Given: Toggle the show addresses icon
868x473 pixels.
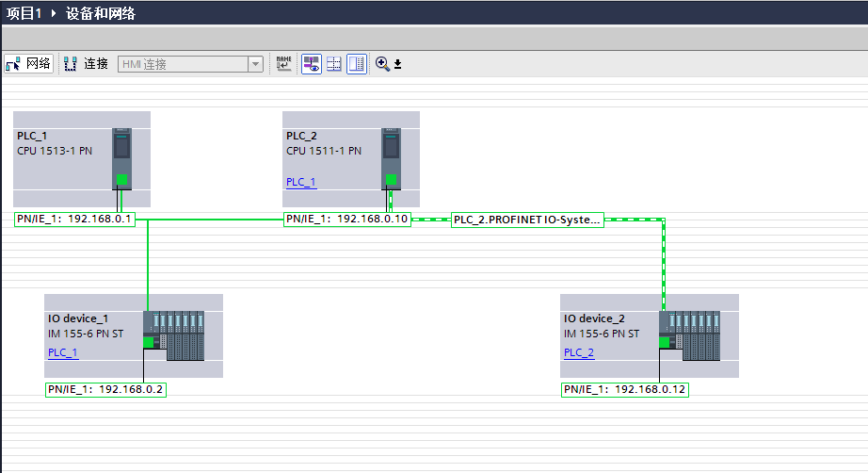Looking at the screenshot, I should point(311,64).
